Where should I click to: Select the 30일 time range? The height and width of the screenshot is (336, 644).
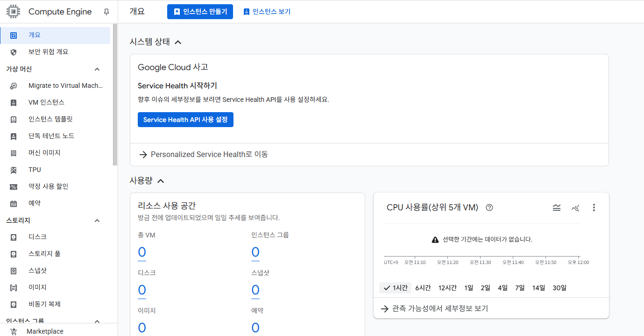[x=559, y=288]
